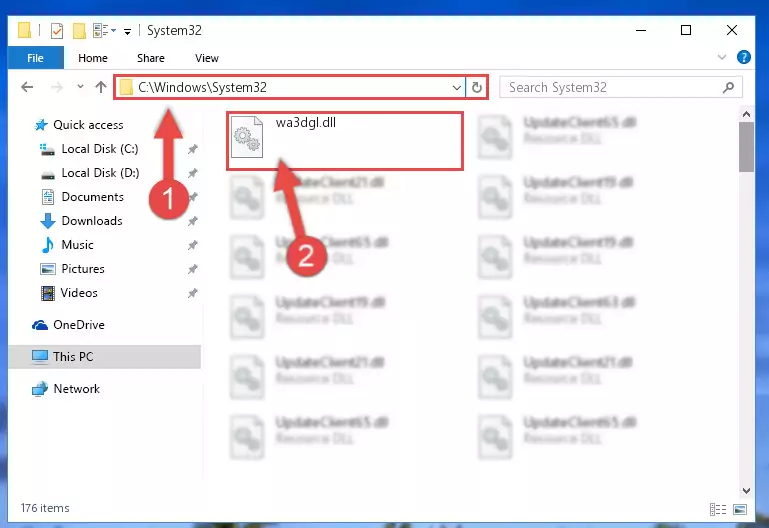This screenshot has height=528, width=769.
Task: Open Local Disk (C:) in sidebar
Action: (100, 149)
